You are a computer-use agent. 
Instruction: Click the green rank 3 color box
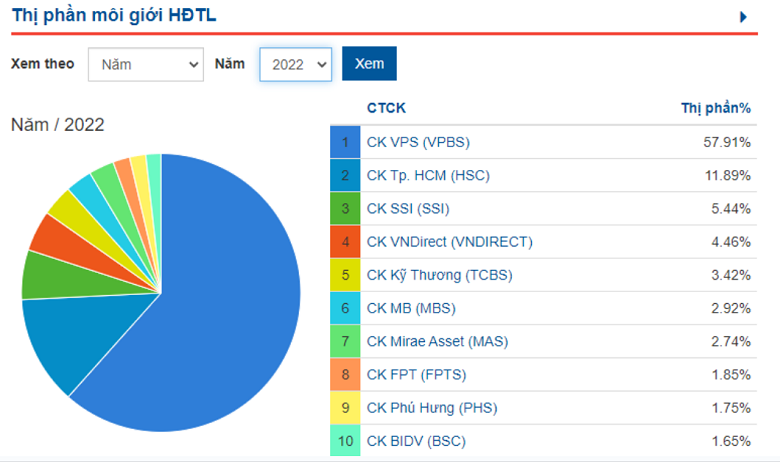coord(345,208)
